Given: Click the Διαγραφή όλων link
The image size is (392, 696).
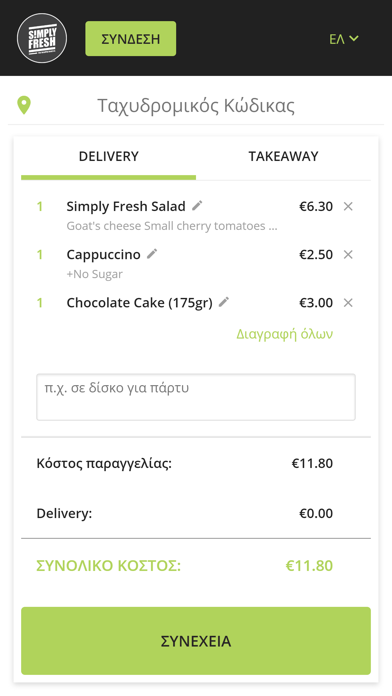Looking at the screenshot, I should [x=285, y=334].
